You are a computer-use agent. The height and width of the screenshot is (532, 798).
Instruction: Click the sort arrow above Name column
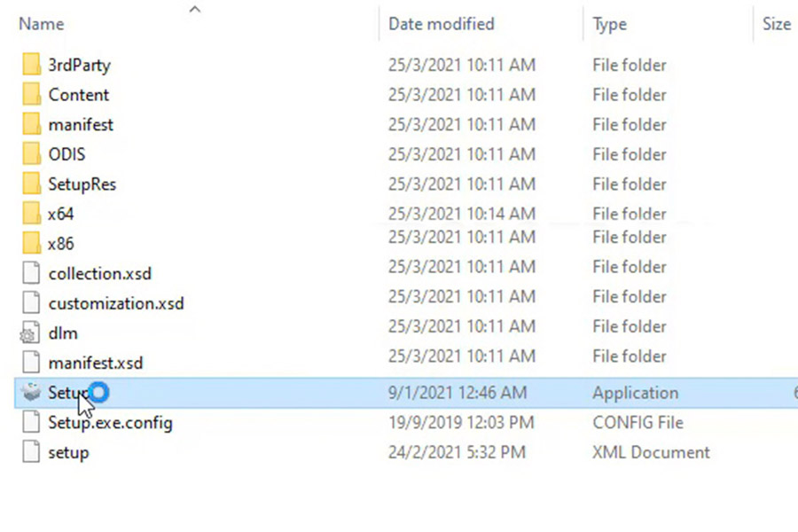click(x=194, y=9)
